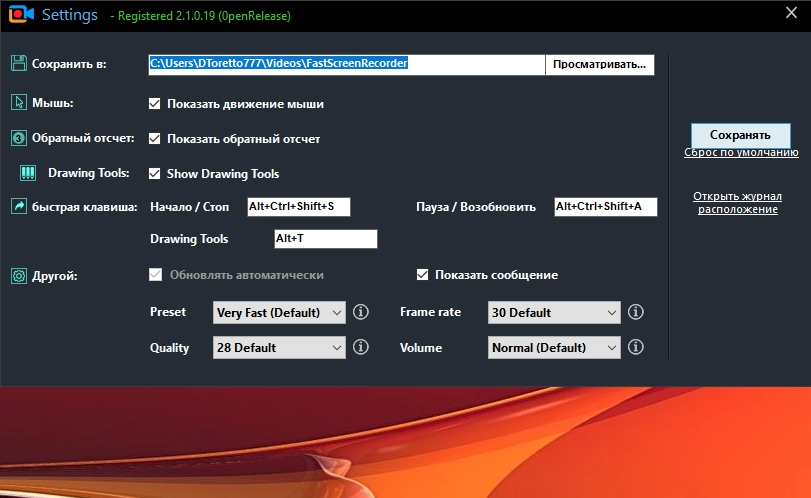Toggle Показать движение мыши checkbox
Viewport: 811px width, 498px height.
coord(155,103)
